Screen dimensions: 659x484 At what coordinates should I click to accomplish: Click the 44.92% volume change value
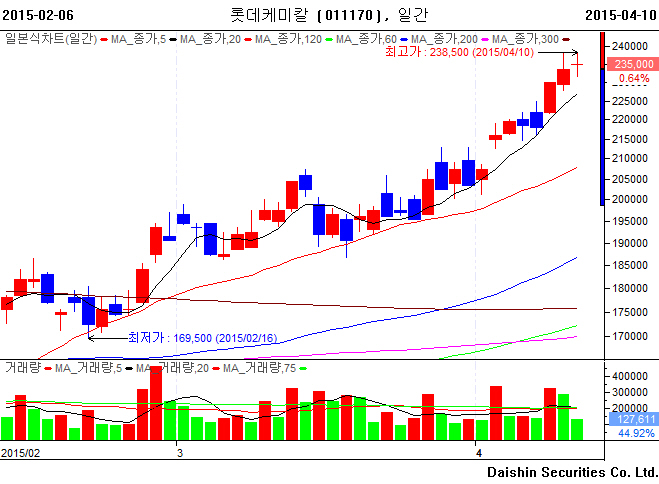tap(636, 433)
